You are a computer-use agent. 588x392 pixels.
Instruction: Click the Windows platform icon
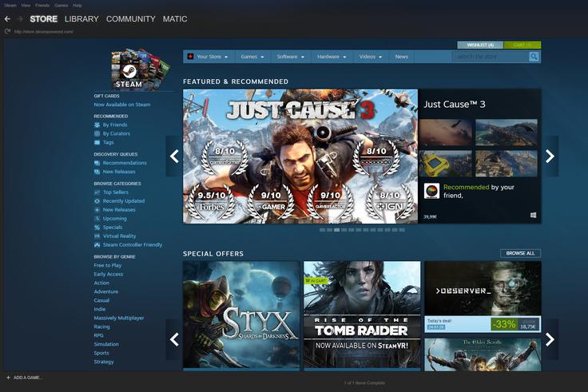click(x=533, y=215)
